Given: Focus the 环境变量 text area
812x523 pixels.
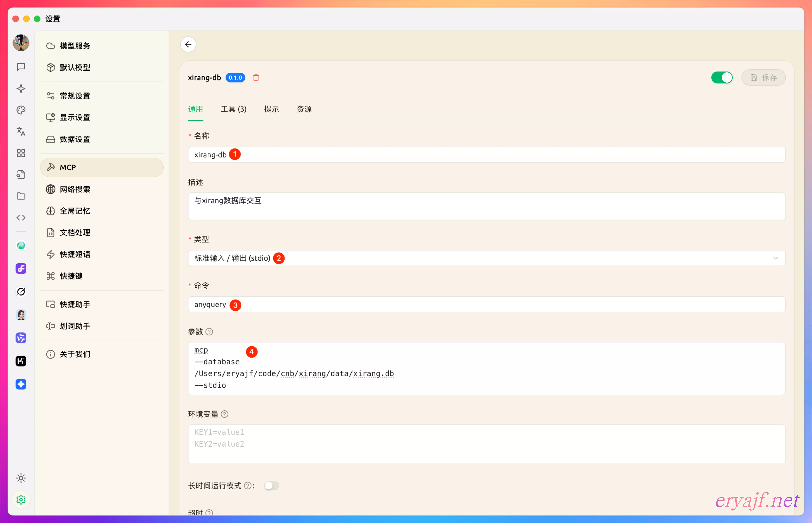Looking at the screenshot, I should pyautogui.click(x=487, y=444).
